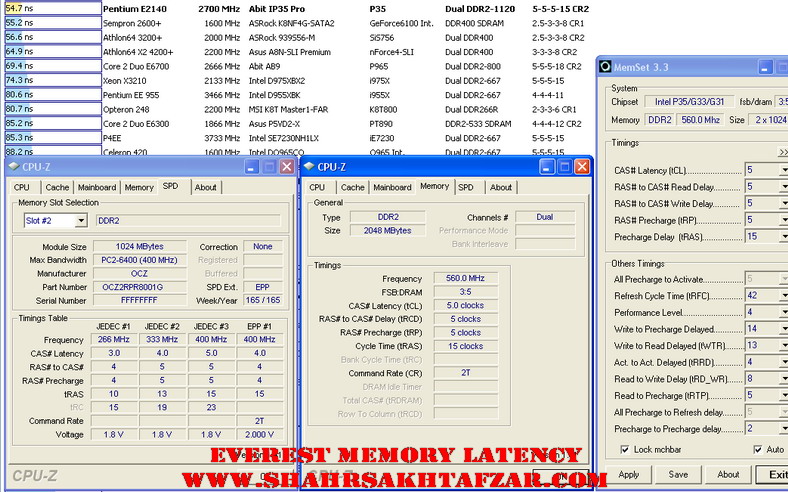Minimize the MemSet 3.3 window
The image size is (788, 492).
coord(765,67)
